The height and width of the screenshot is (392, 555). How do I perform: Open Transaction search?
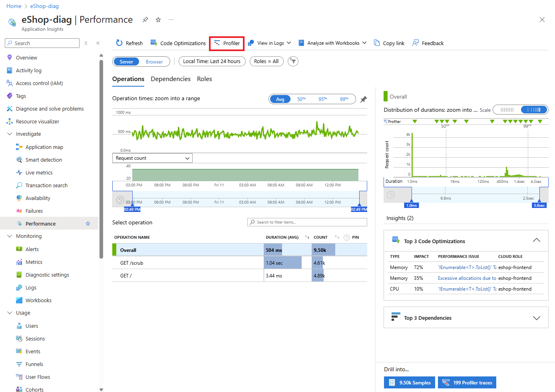click(x=46, y=185)
